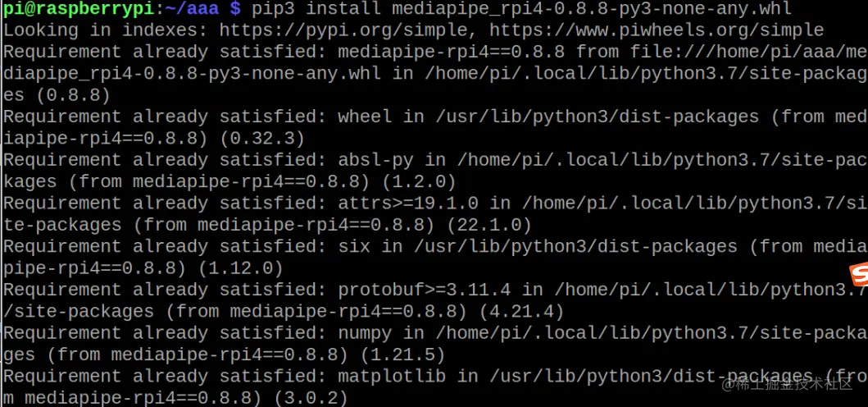Click the attrs>=19.1.0 requirement text
This screenshot has width=868, height=407.
click(408, 203)
